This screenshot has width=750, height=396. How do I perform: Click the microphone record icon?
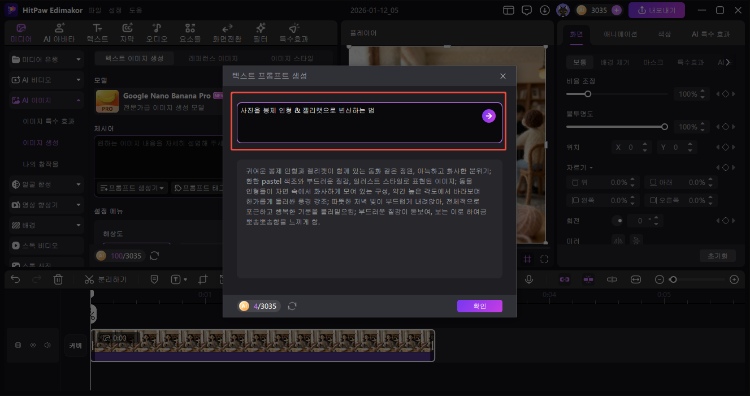pyautogui.click(x=529, y=279)
